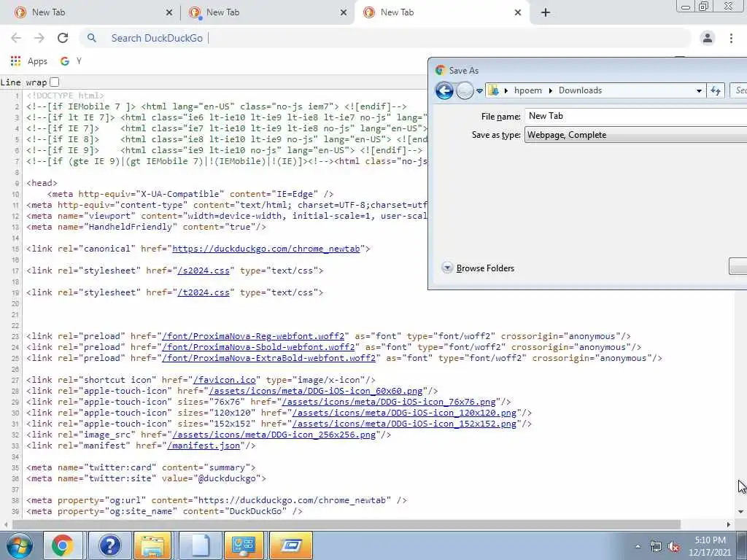This screenshot has width=747, height=560.
Task: Open the /s2024.css link
Action: (x=204, y=271)
